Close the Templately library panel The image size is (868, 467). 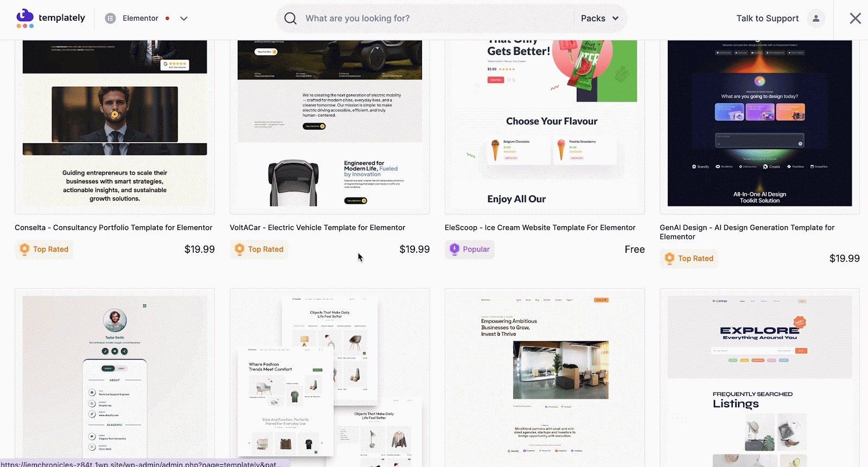(856, 18)
